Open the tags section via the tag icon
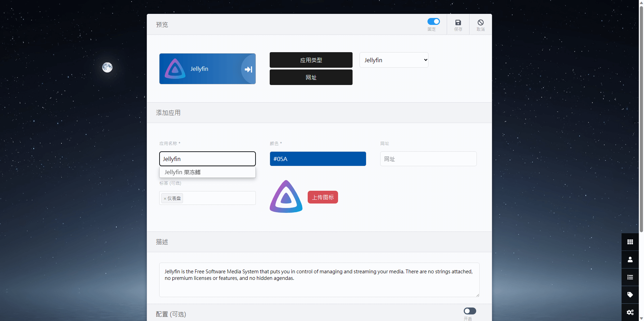Image resolution: width=644 pixels, height=321 pixels. click(630, 295)
